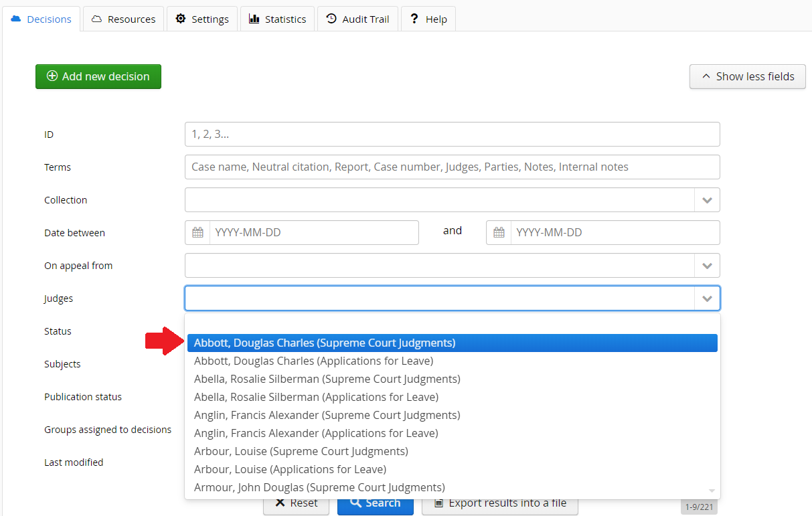Open the Settings tab
The width and height of the screenshot is (812, 516).
pyautogui.click(x=202, y=19)
